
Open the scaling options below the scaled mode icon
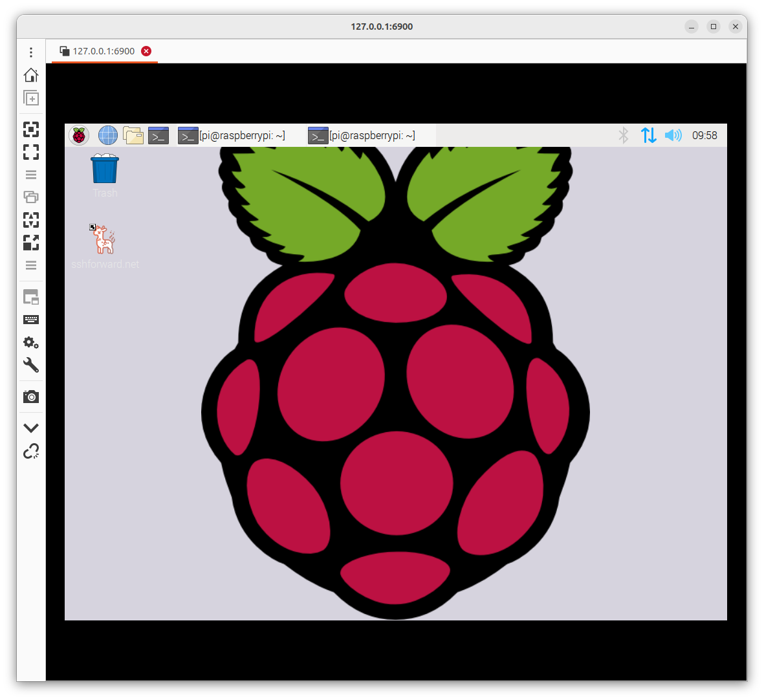pyautogui.click(x=30, y=265)
